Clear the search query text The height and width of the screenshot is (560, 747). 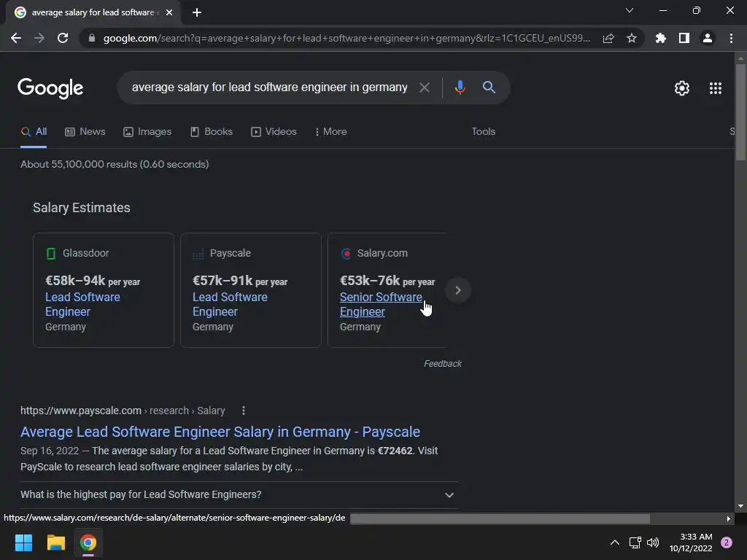424,87
